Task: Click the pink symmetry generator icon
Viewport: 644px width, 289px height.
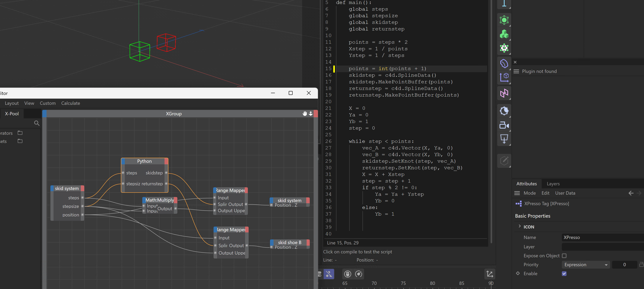Action: [x=504, y=93]
